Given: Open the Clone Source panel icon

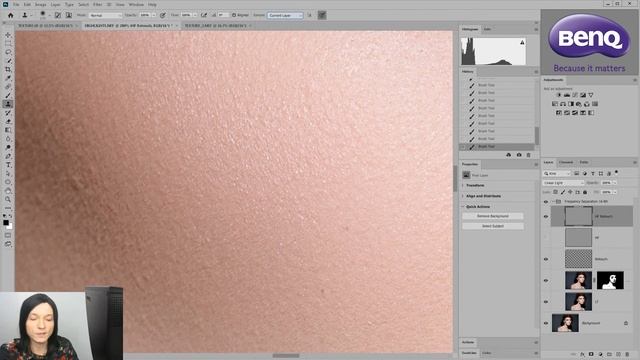Looking at the screenshot, I should tap(69, 15).
